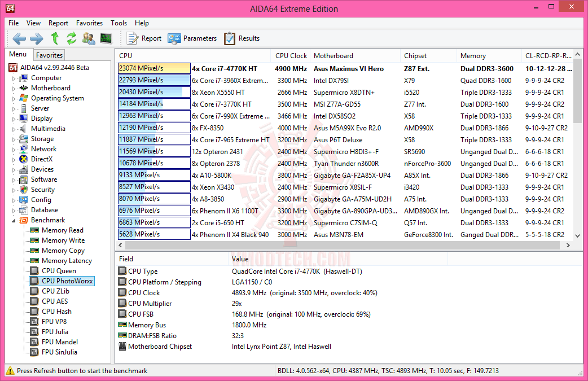Click the AIDA64 app icon in title bar

pyautogui.click(x=10, y=8)
